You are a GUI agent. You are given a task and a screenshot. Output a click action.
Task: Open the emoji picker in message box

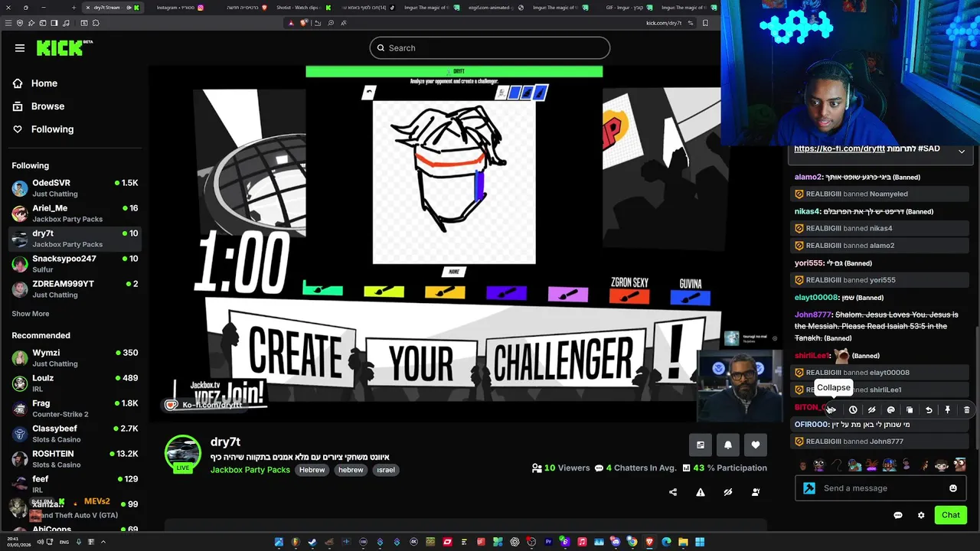click(x=953, y=488)
